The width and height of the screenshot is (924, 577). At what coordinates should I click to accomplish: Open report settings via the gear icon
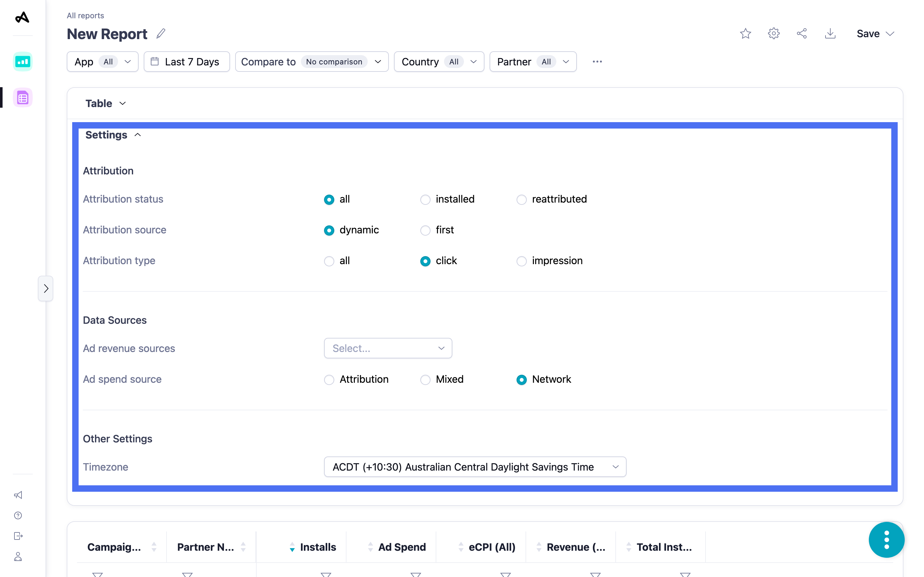774,34
